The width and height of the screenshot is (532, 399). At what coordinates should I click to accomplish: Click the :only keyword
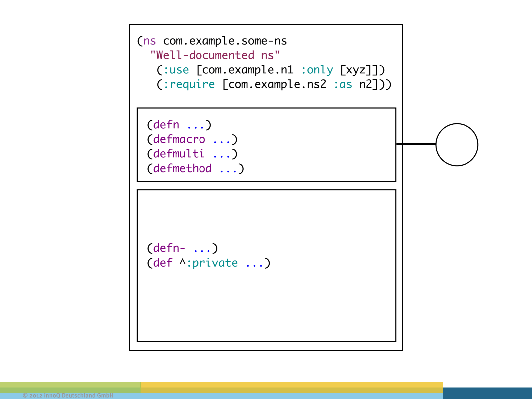pos(317,70)
